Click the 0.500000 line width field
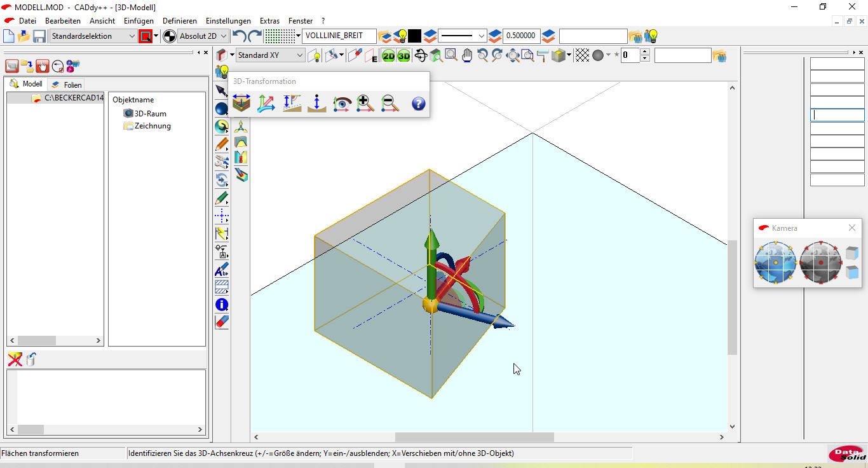 pos(521,36)
